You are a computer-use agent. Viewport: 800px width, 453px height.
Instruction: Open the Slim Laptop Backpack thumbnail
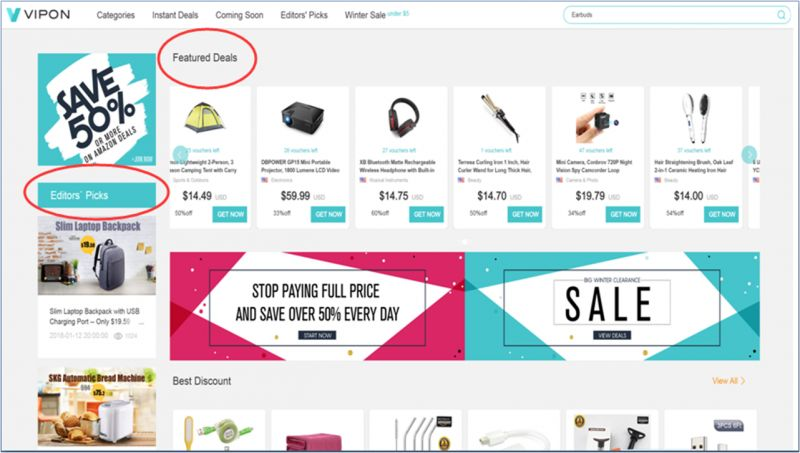97,256
